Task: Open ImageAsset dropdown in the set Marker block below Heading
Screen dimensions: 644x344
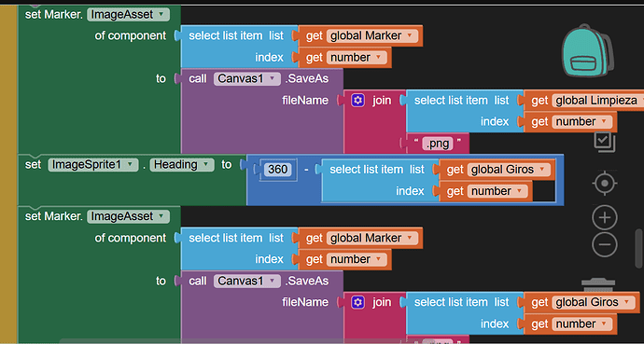Action: point(128,216)
